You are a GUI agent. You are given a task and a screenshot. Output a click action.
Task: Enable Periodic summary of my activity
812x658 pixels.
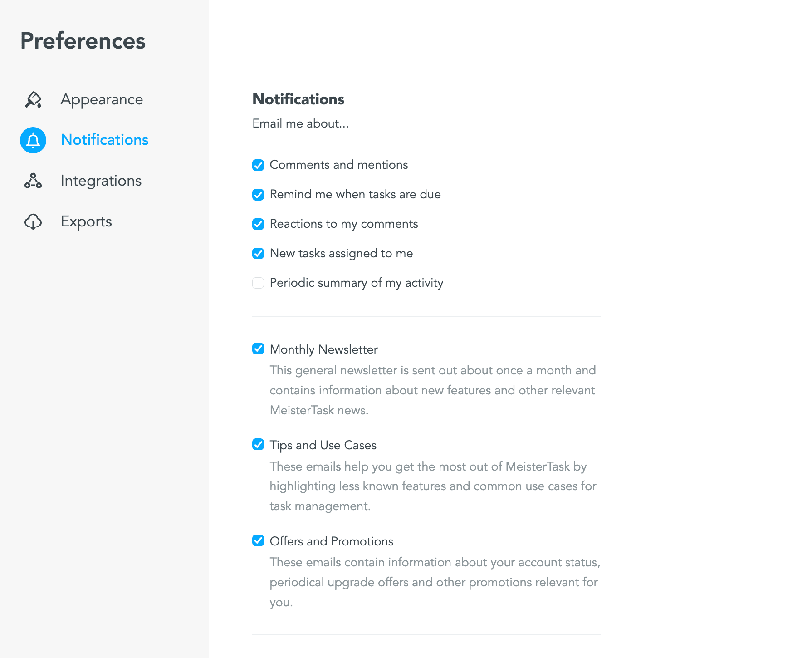point(258,283)
